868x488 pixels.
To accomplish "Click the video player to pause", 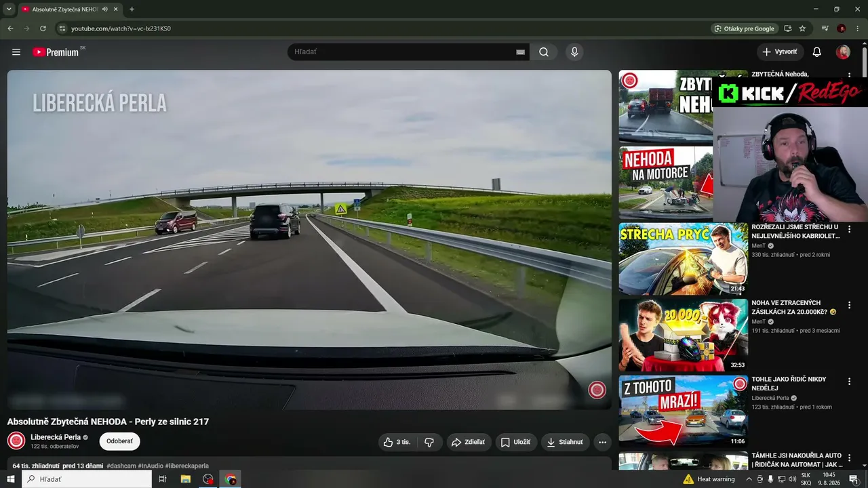I will pyautogui.click(x=309, y=240).
